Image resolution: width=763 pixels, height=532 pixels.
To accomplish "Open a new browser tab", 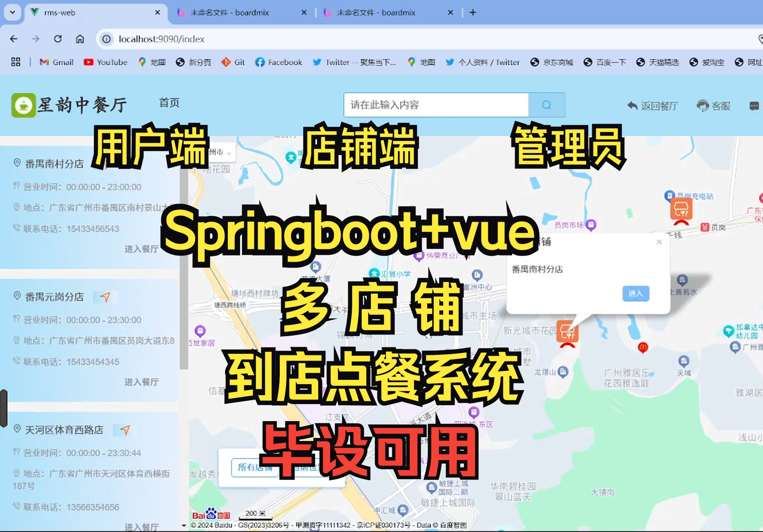I will (473, 13).
